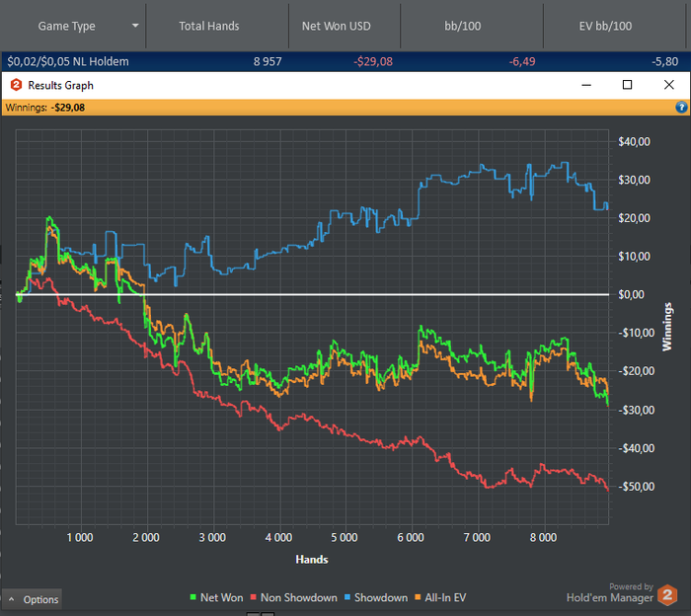Click the Game Type column header
Viewport: 691px width, 616px height.
pos(66,26)
